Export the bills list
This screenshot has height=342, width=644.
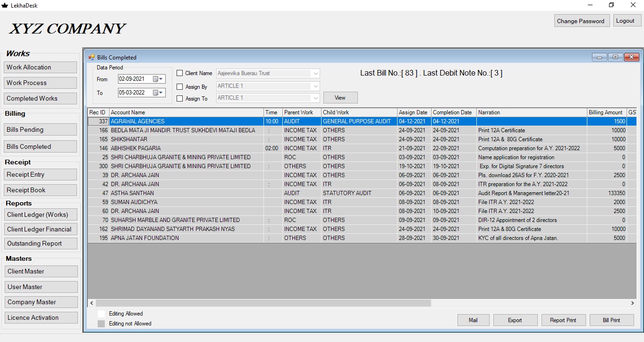click(515, 320)
